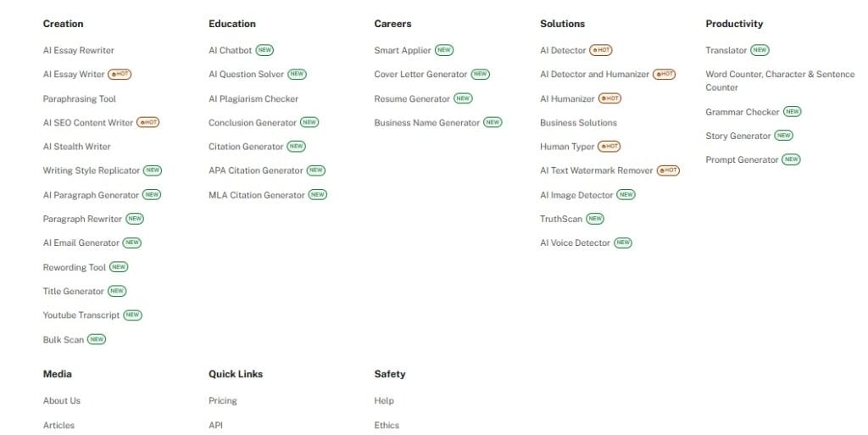Open the AI Text Watermark Remover link
Image resolution: width=868 pixels, height=435 pixels.
(596, 170)
